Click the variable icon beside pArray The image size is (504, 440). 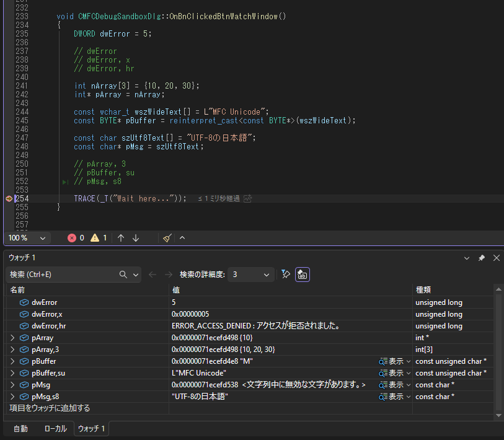(x=24, y=338)
